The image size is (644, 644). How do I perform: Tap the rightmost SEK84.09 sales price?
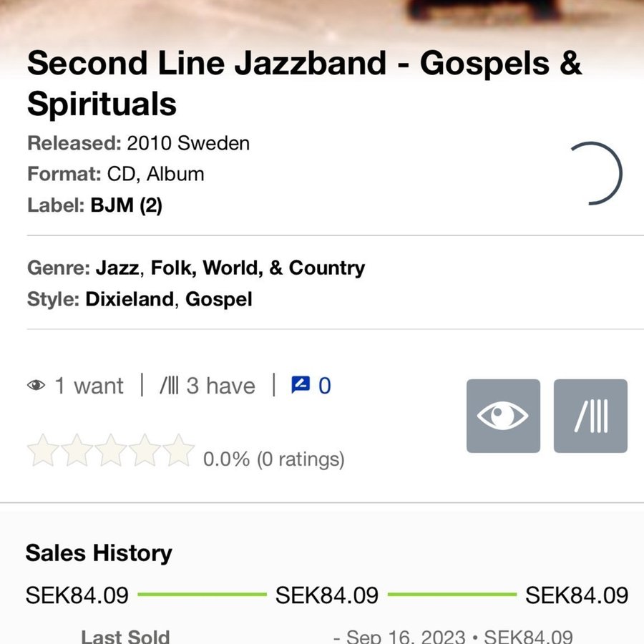(577, 595)
